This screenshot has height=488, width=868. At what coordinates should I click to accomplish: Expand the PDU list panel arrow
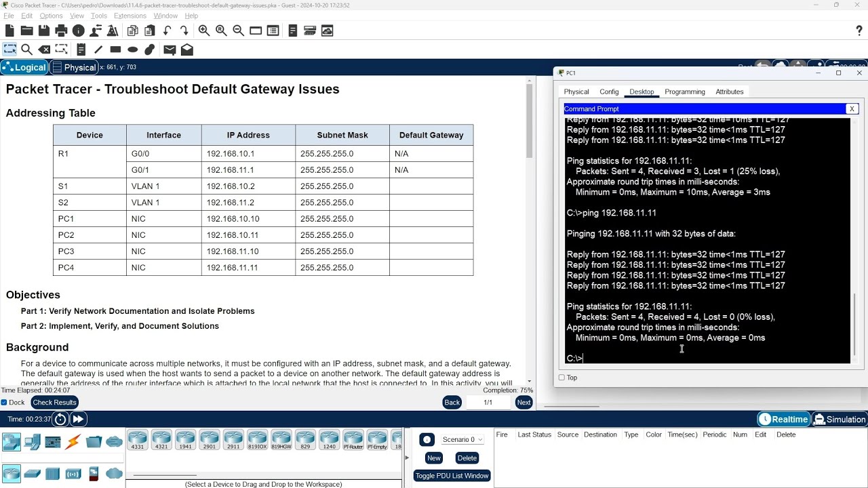click(407, 457)
